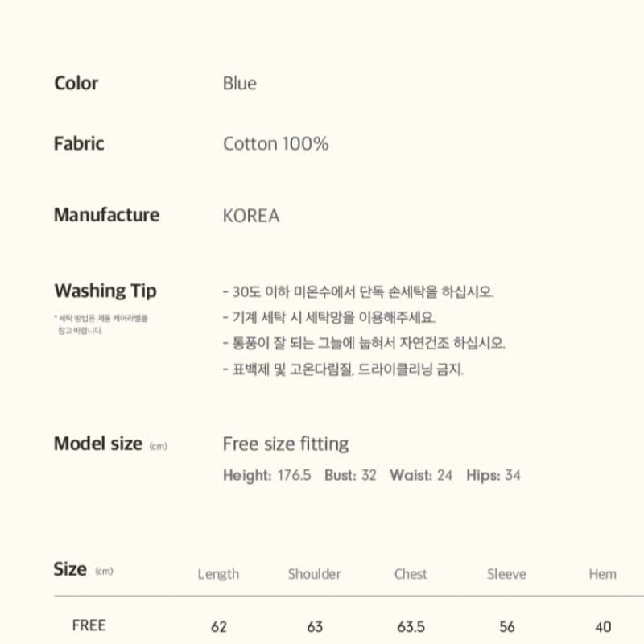Click the Hem value 40
Image resolution: width=644 pixels, height=644 pixels.
(x=602, y=626)
